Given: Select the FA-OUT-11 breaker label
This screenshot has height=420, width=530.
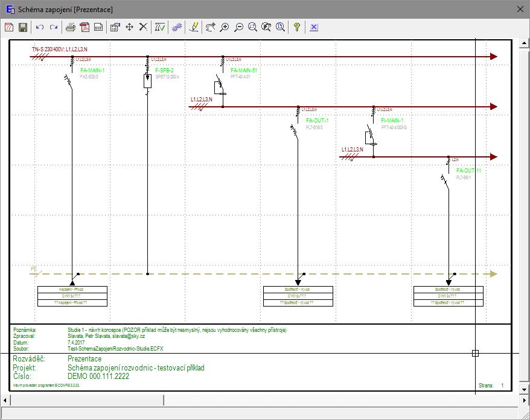Looking at the screenshot, I should [x=468, y=170].
